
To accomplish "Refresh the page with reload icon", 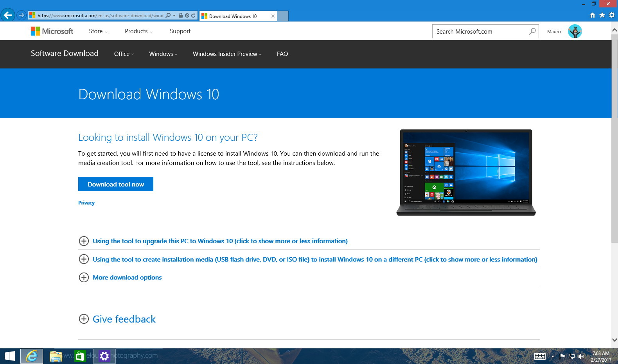I will pos(193,15).
